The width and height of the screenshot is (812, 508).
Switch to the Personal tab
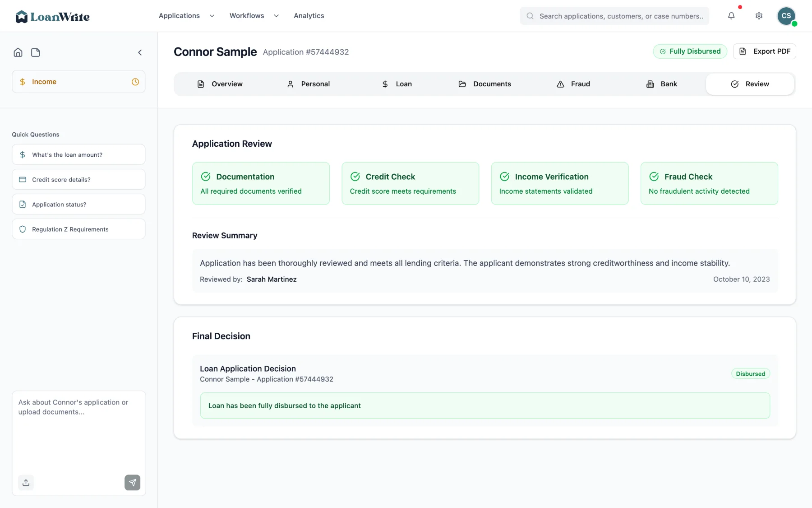tap(308, 84)
